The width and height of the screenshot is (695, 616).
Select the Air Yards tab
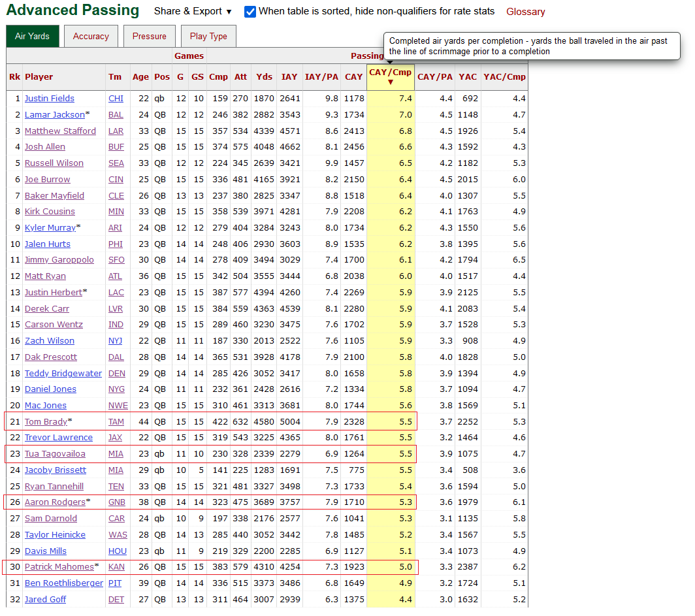[x=32, y=37]
